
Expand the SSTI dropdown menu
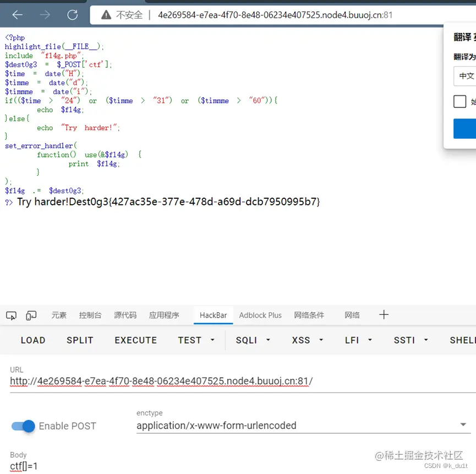(x=411, y=340)
